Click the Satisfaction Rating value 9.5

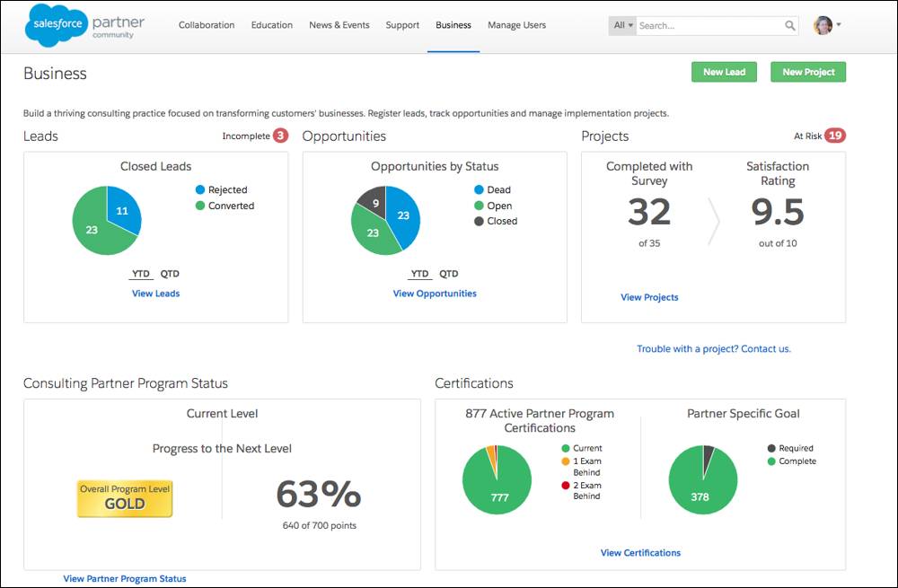tap(778, 212)
